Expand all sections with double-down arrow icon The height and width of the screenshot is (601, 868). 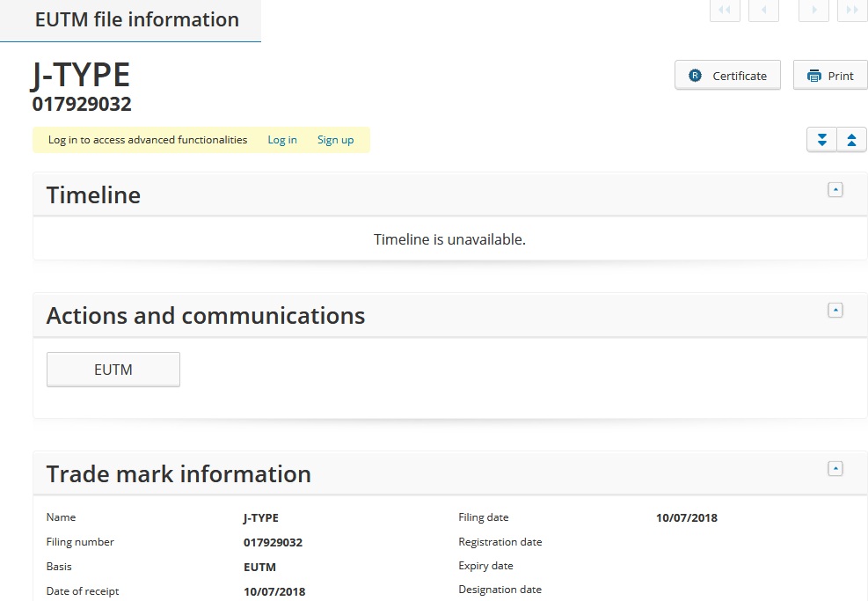pos(821,140)
